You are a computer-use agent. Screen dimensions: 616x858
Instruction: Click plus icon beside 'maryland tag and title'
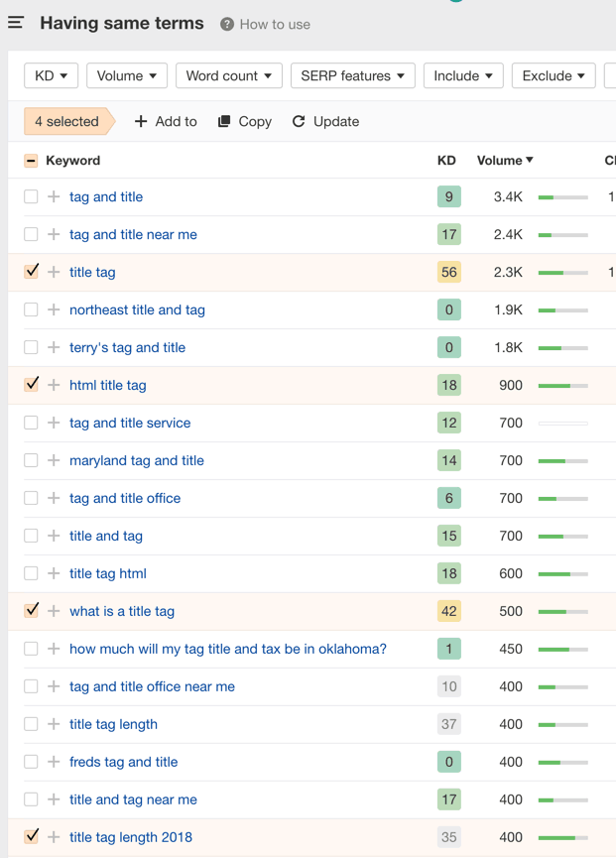click(54, 460)
